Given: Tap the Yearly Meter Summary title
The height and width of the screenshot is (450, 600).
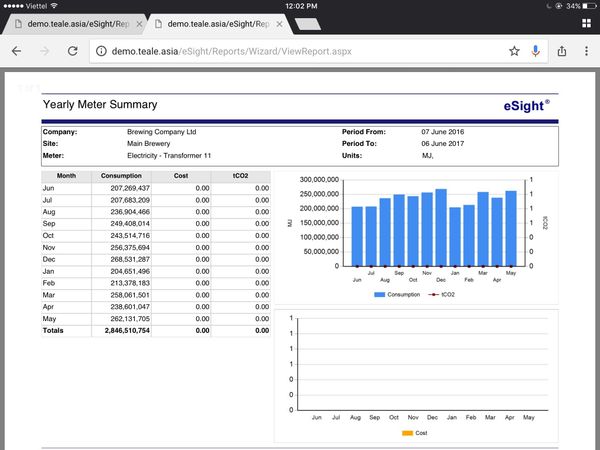Looking at the screenshot, I should (100, 104).
